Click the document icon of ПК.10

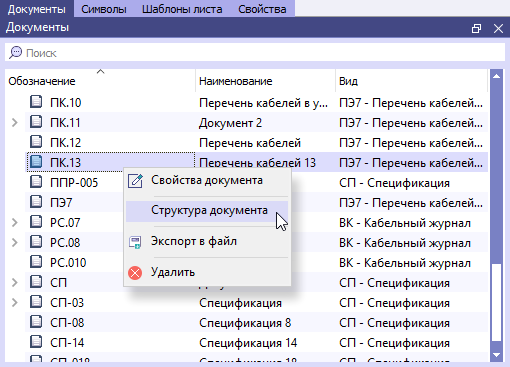click(x=36, y=102)
